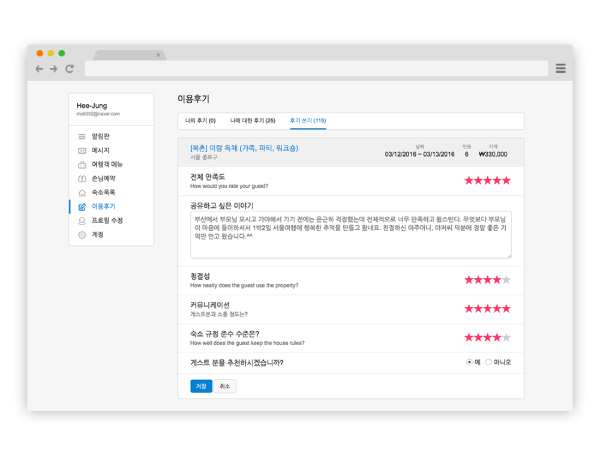Click the 취소 cancel button

(x=225, y=386)
